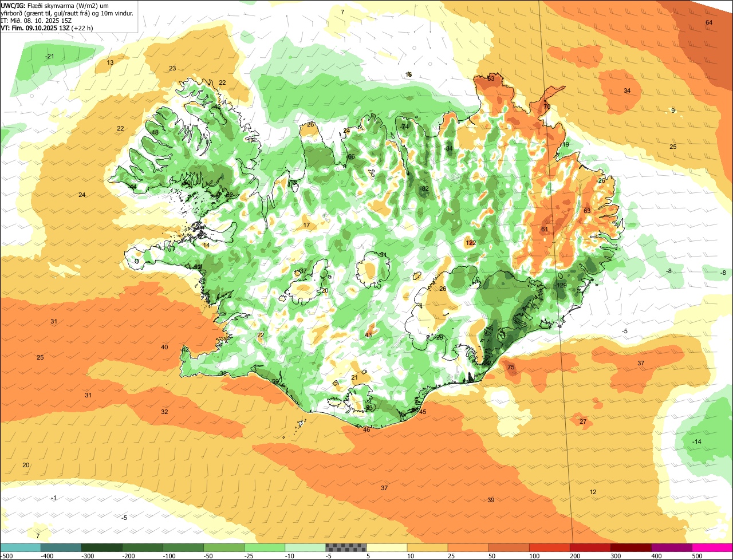
Task: Click the value -129 on the southeast coast
Action: [561, 285]
